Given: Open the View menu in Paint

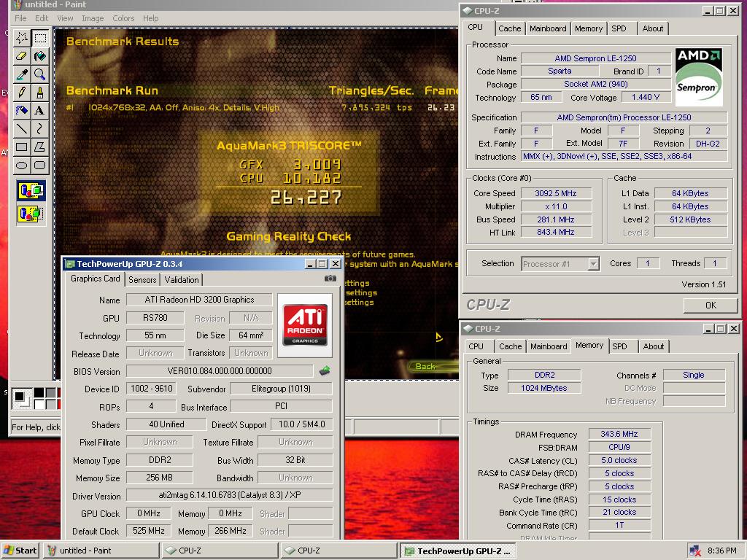Looking at the screenshot, I should (65, 18).
